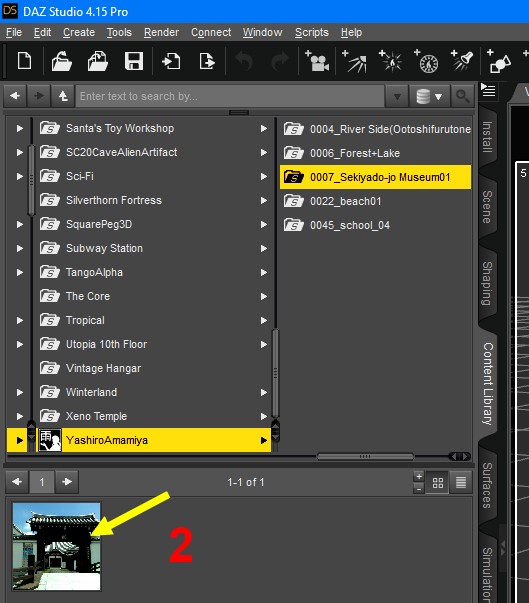Switch to the Surfaces pane tab
The height and width of the screenshot is (603, 529).
[487, 485]
